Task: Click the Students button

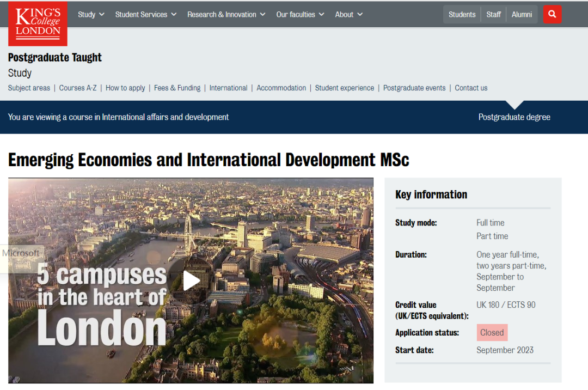Action: [462, 15]
